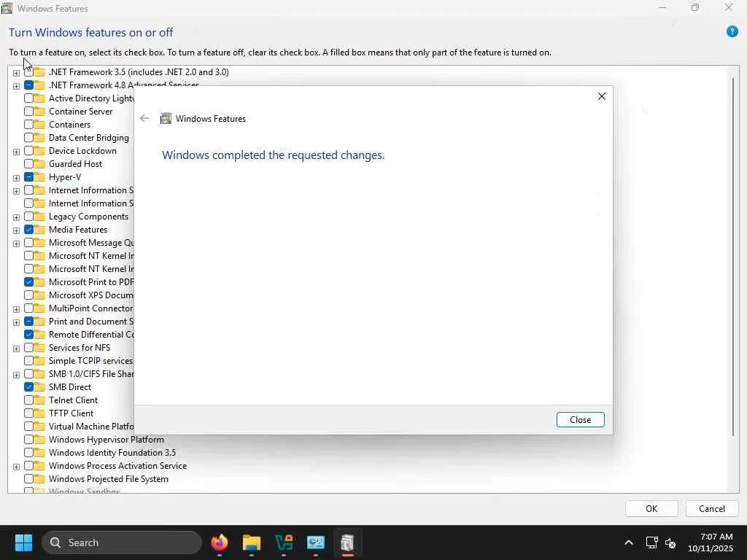Click OK in Windows Features window
Image resolution: width=747 pixels, height=560 pixels.
click(x=651, y=508)
